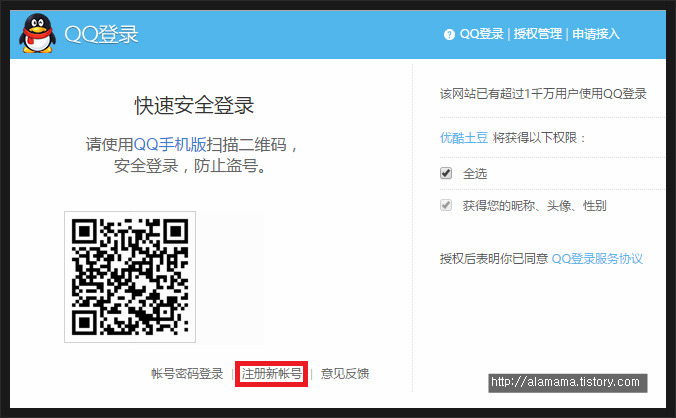This screenshot has width=676, height=418.
Task: Toggle the 全选 checkbox
Action: [446, 173]
